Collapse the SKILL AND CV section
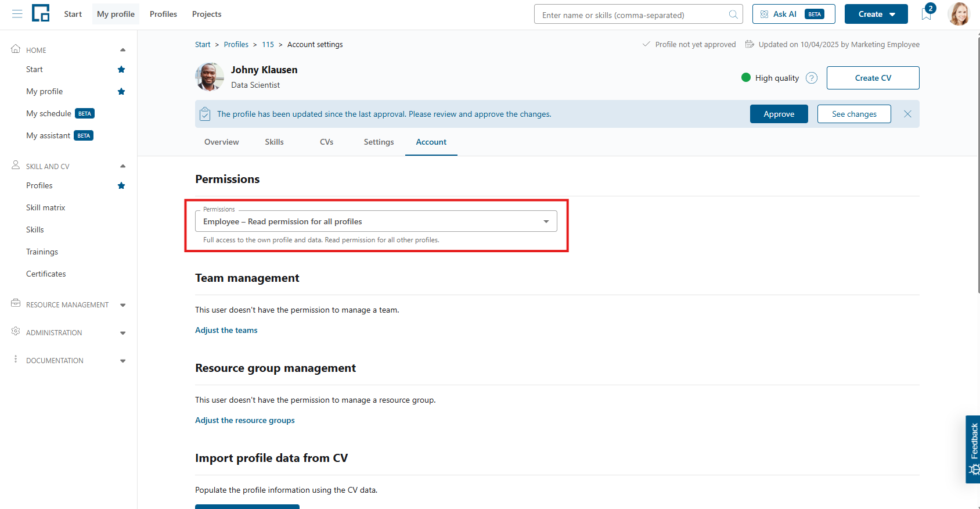980x509 pixels. pyautogui.click(x=123, y=166)
